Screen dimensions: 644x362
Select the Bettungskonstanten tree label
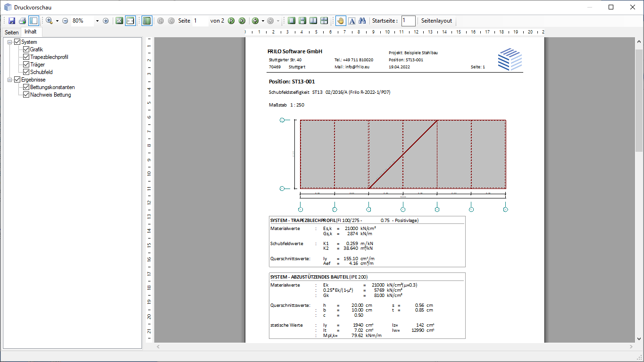pyautogui.click(x=52, y=87)
